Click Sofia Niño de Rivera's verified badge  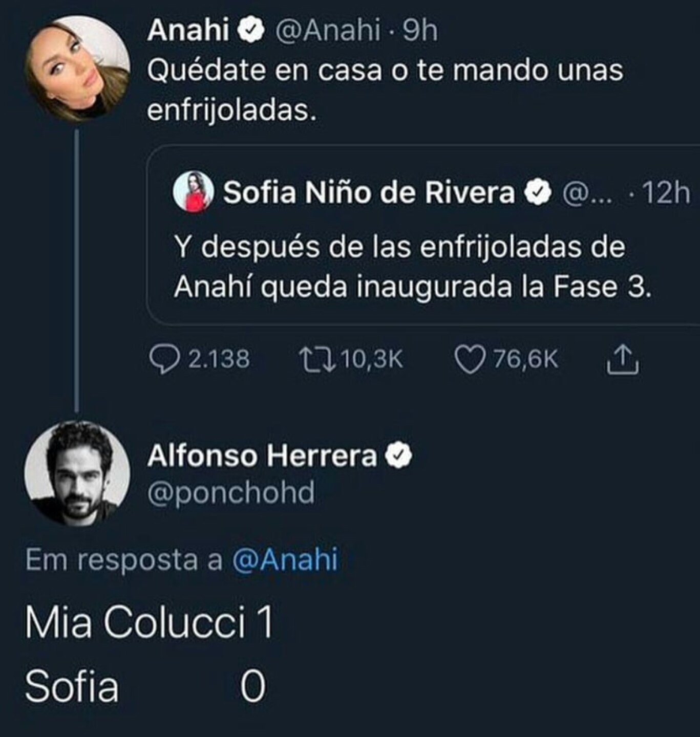(538, 193)
